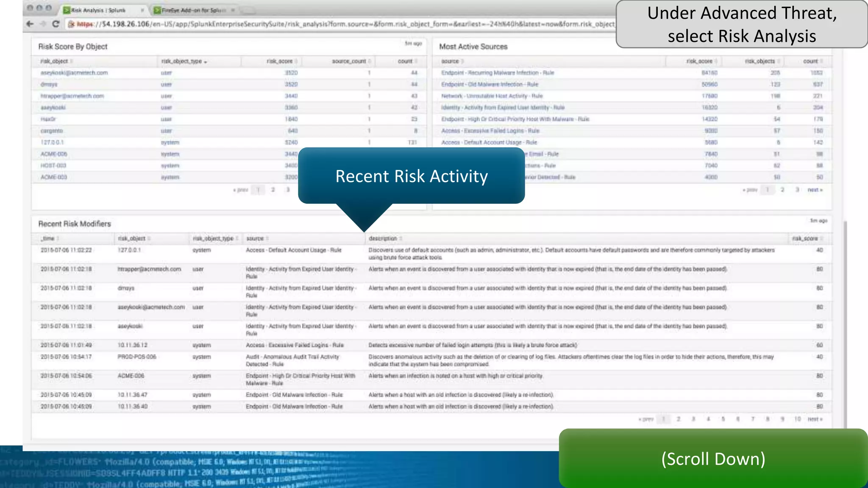
Task: Sort Risk Score By Object by count
Action: point(407,61)
